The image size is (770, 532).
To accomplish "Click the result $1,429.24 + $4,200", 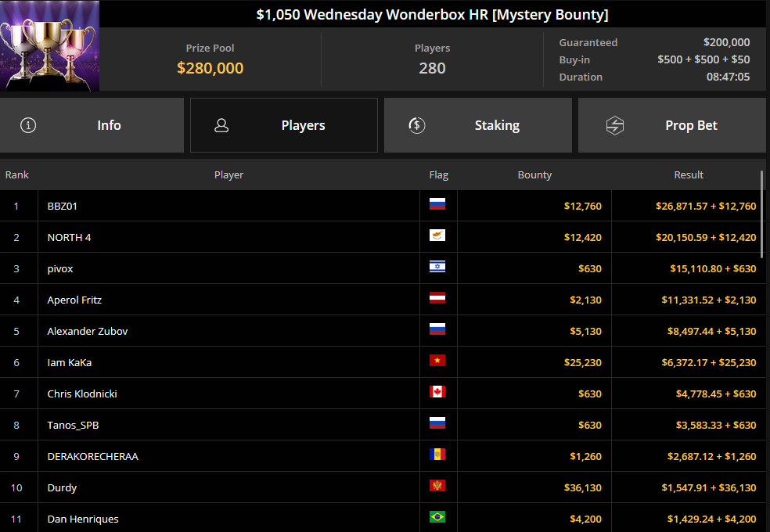I will click(x=711, y=519).
